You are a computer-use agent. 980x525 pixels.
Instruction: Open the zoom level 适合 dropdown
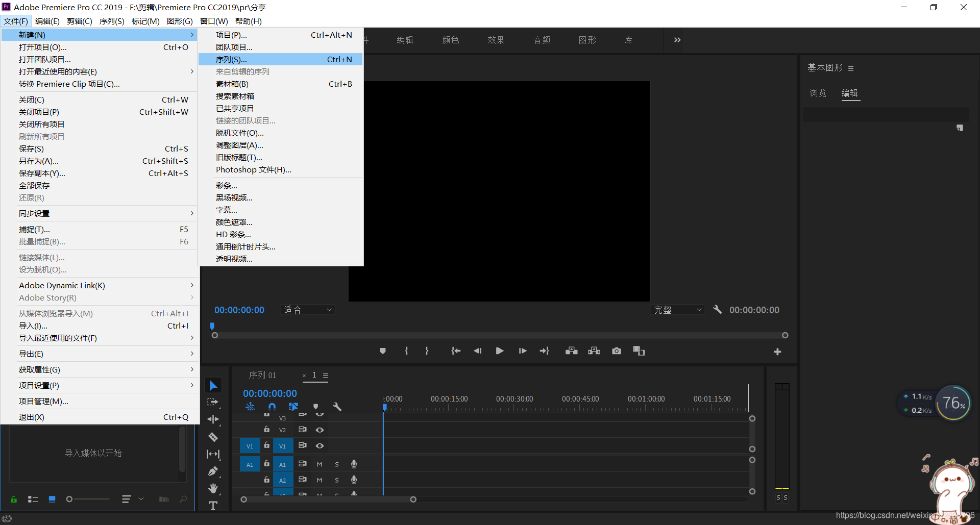coord(307,310)
